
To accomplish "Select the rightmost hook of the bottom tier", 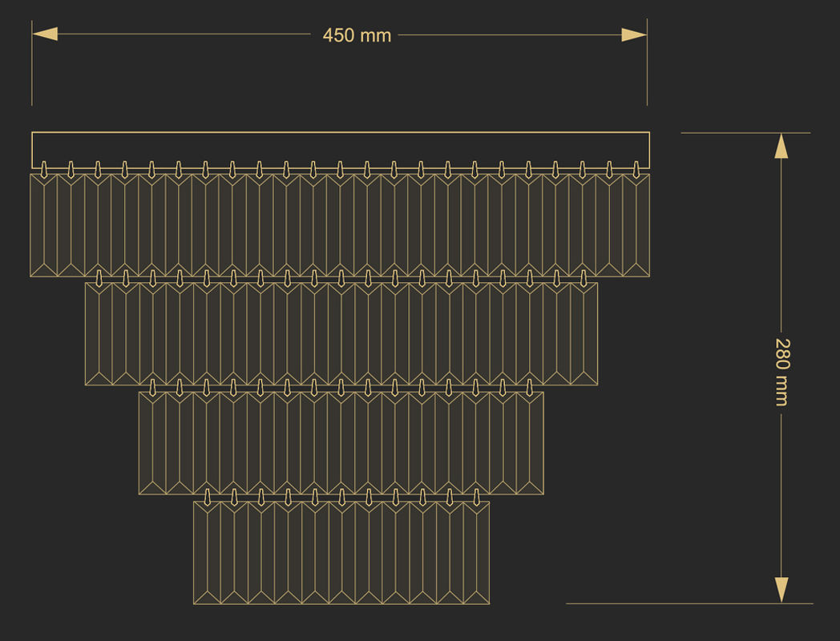I will pyautogui.click(x=475, y=496).
